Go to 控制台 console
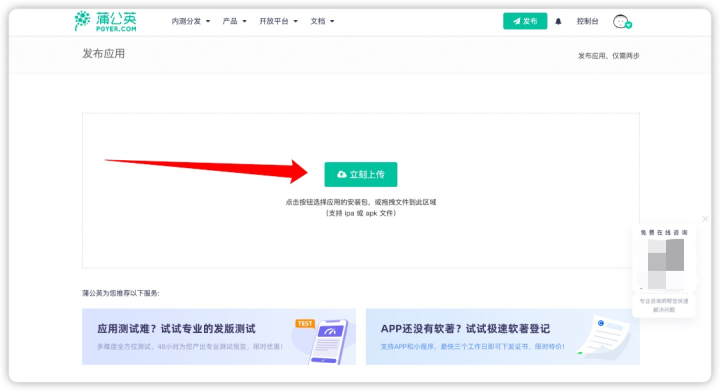This screenshot has width=720, height=391. pyautogui.click(x=587, y=21)
